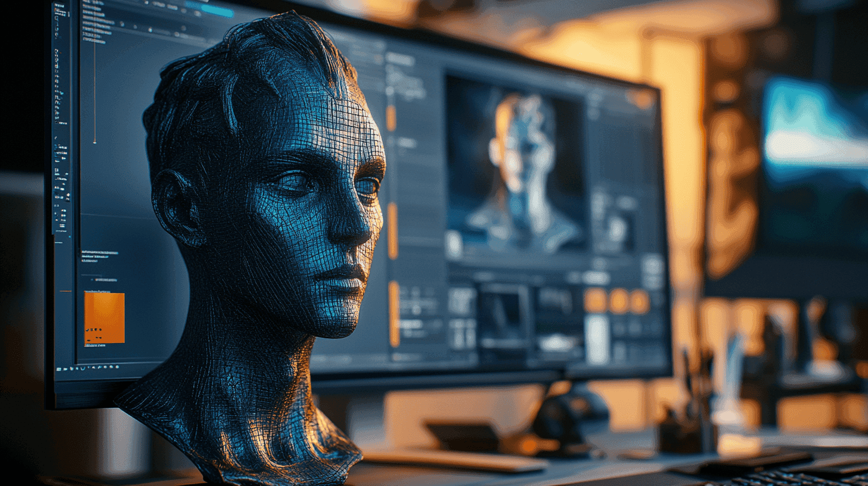Toggle the bottom orange vertical bar marker
Viewport: 868px width, 486px height.
coord(394,313)
